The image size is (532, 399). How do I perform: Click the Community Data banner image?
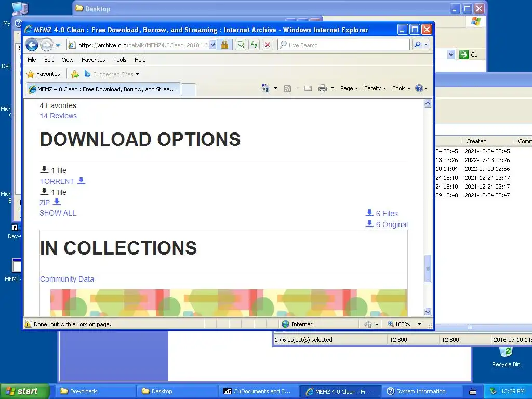tap(229, 303)
